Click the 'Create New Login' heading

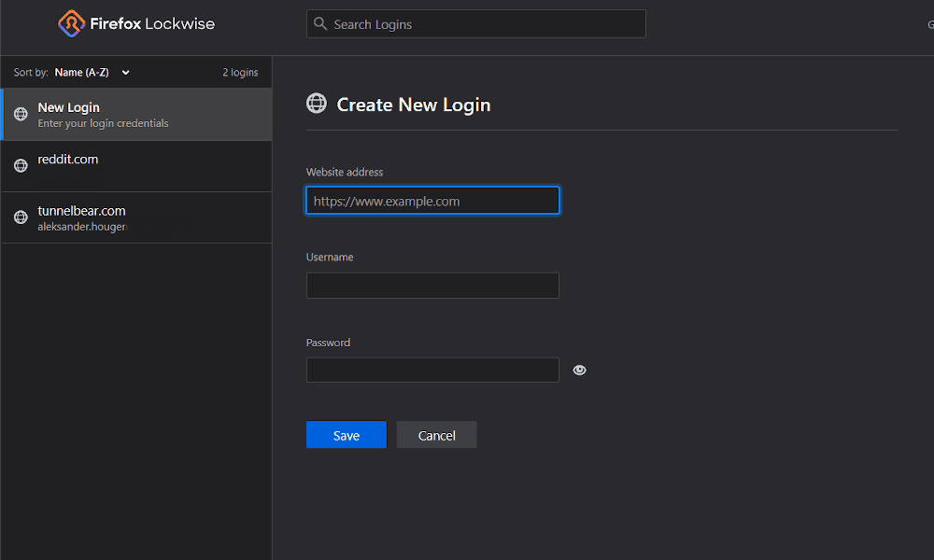click(414, 105)
